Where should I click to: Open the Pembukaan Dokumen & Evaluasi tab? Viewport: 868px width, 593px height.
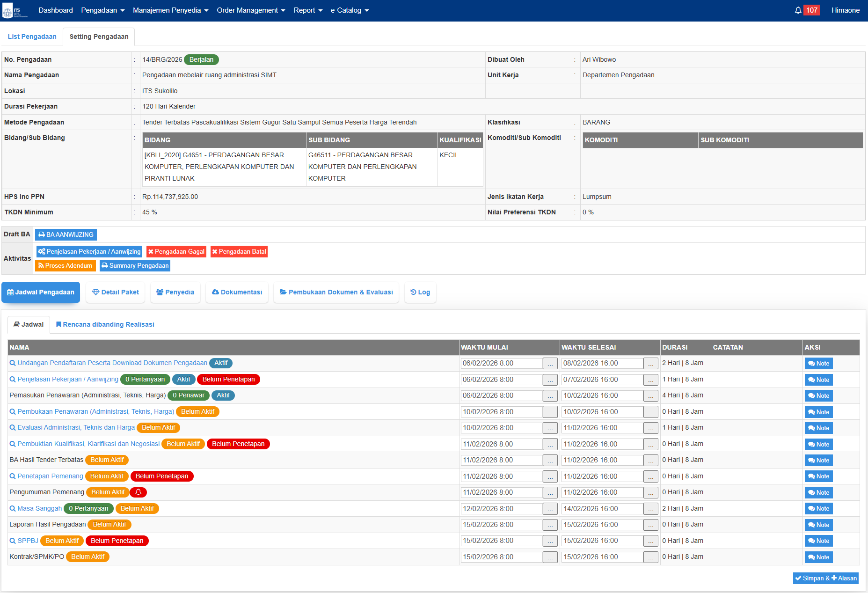click(x=336, y=293)
